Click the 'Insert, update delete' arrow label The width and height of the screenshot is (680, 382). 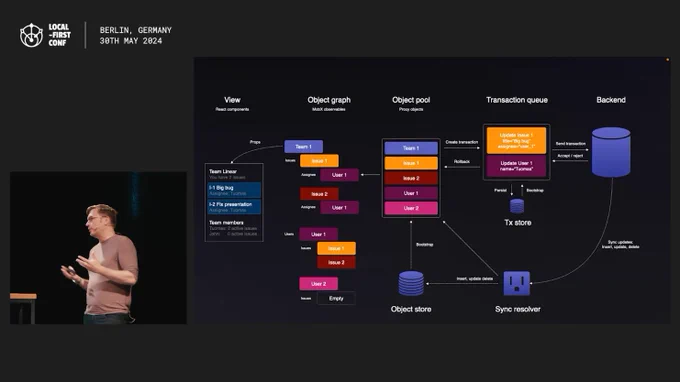click(x=474, y=279)
